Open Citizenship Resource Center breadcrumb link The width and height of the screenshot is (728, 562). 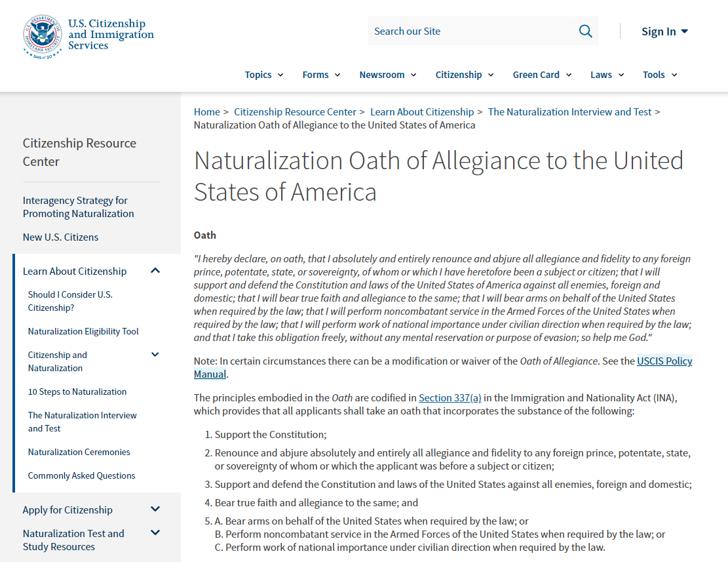(x=295, y=112)
